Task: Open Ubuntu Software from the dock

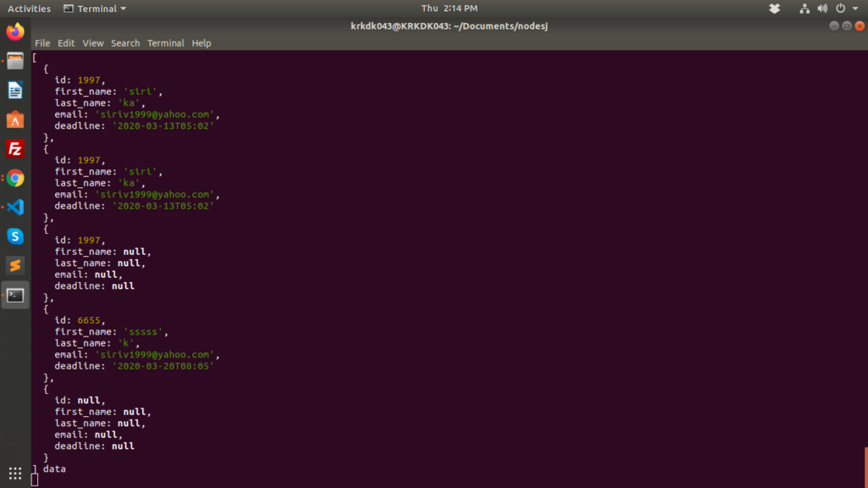Action: coord(14,120)
